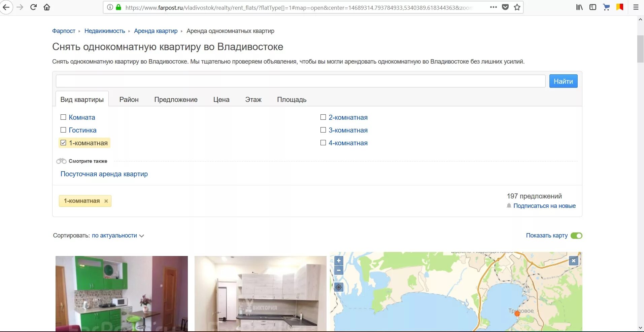
Task: Click the 3-комнатная label link
Action: point(348,130)
